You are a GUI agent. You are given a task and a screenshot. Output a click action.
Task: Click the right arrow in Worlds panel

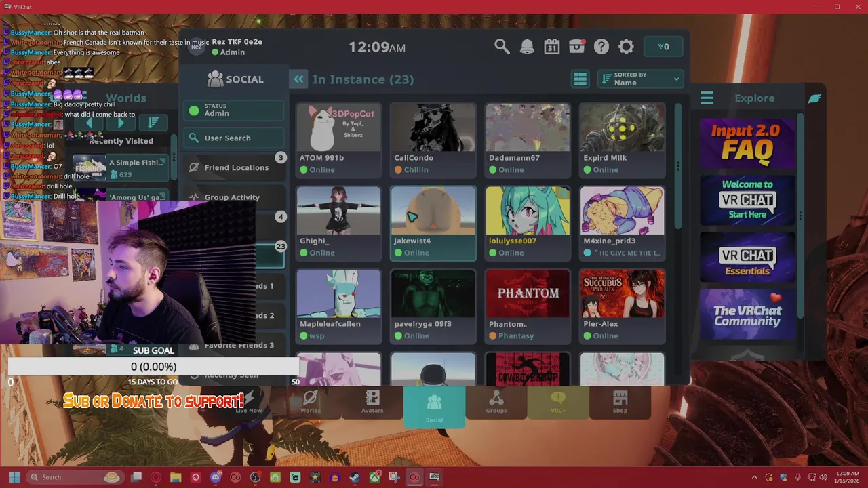pyautogui.click(x=121, y=123)
